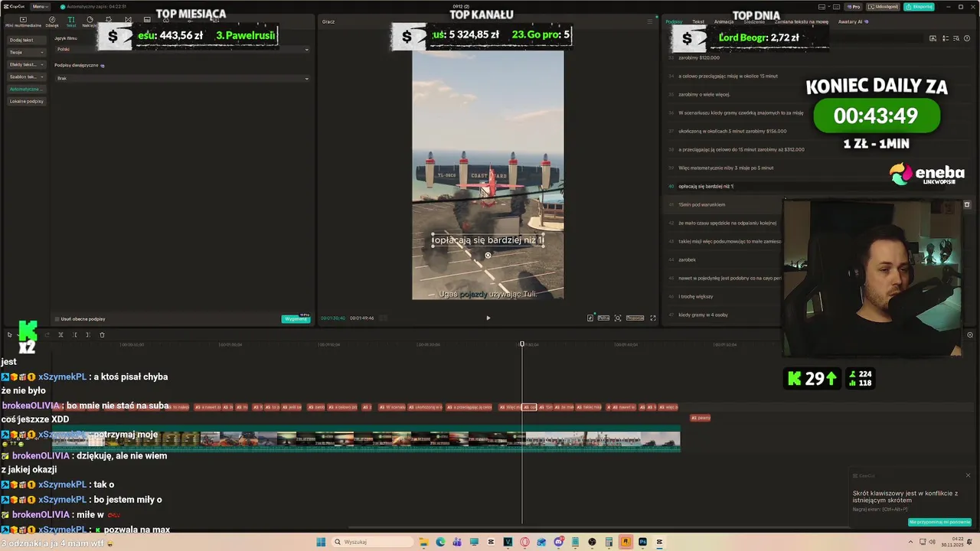The width and height of the screenshot is (980, 551).
Task: Click the text box on video preview
Action: (x=488, y=240)
